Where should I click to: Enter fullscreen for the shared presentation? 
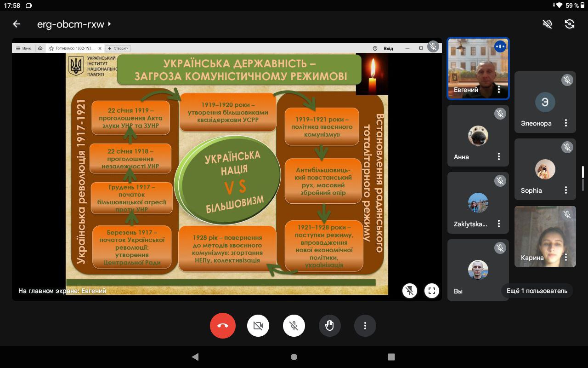point(431,290)
